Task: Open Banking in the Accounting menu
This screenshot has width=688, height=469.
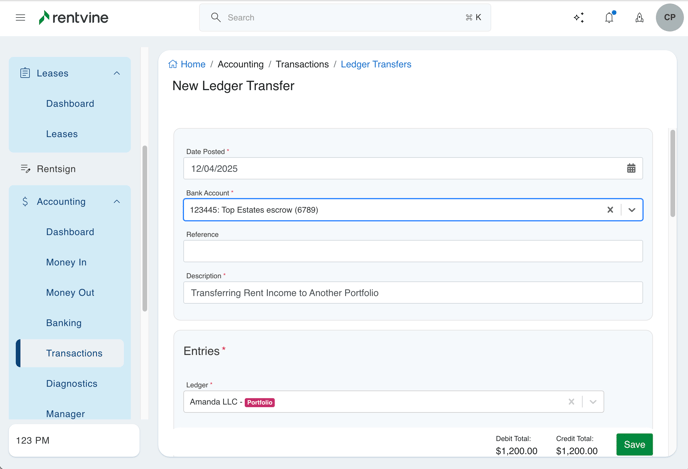Action: [x=64, y=323]
